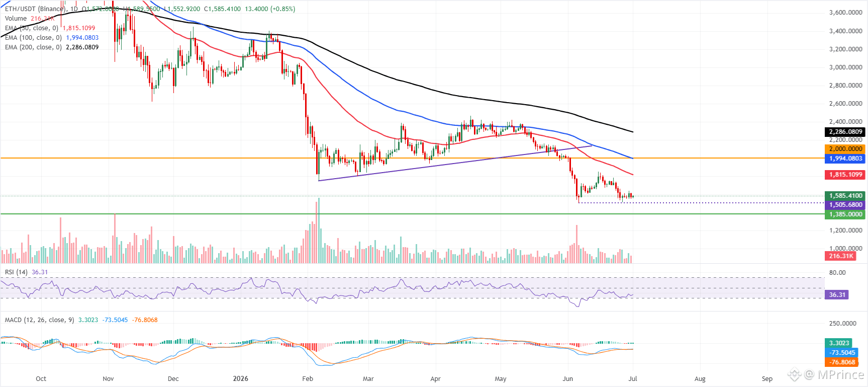The height and width of the screenshot is (387, 868).
Task: Click the Dec label on time axis
Action: pyautogui.click(x=173, y=379)
